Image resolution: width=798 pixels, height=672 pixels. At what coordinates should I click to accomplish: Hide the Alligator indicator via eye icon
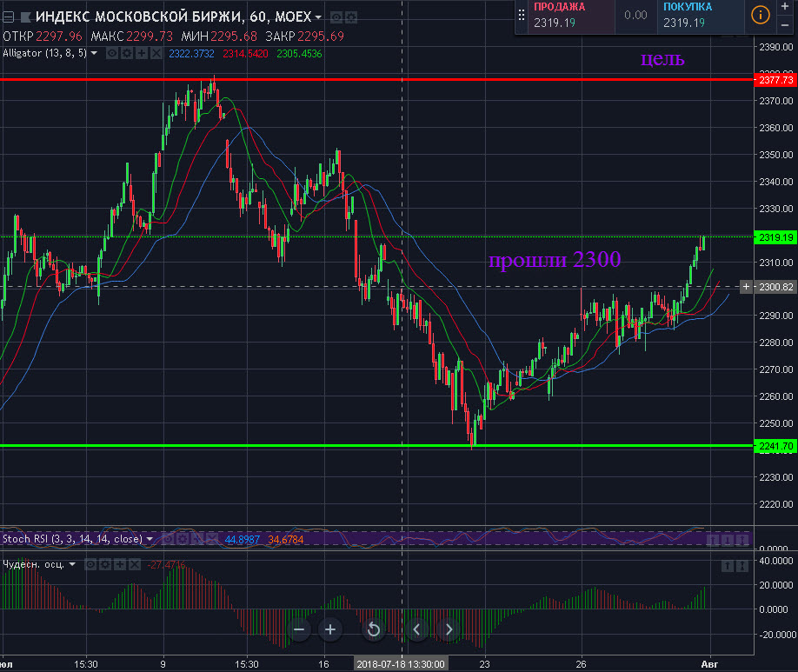(x=112, y=53)
